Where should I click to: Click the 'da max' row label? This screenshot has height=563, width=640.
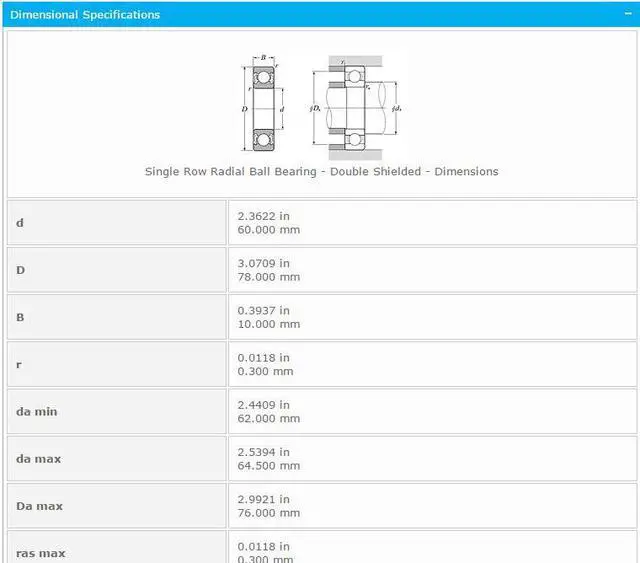pos(39,459)
